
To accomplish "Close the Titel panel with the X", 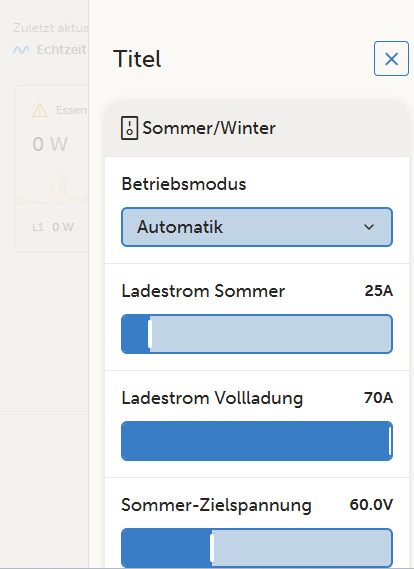I will click(391, 59).
